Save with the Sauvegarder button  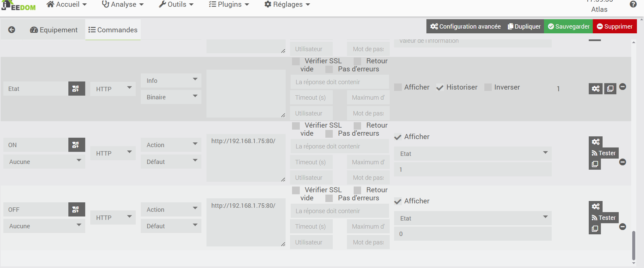click(x=569, y=26)
